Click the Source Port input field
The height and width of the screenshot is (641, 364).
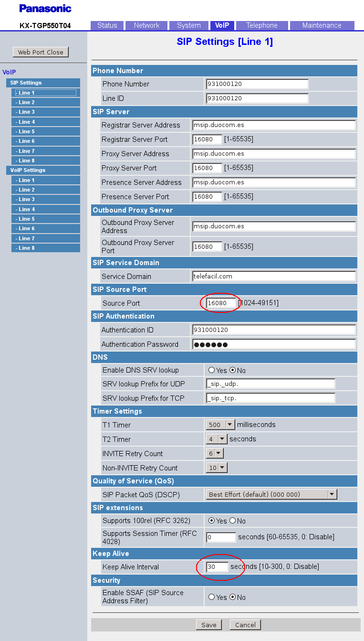[x=221, y=303]
